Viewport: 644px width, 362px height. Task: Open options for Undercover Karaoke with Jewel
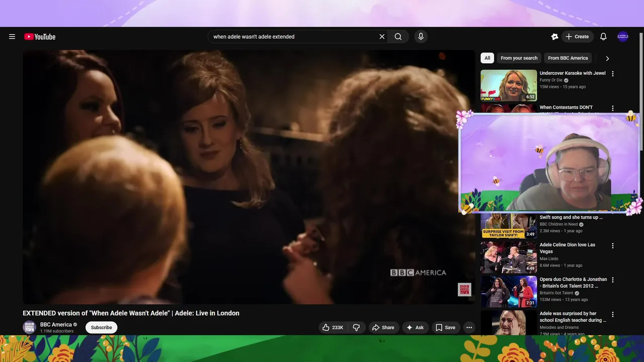613,74
